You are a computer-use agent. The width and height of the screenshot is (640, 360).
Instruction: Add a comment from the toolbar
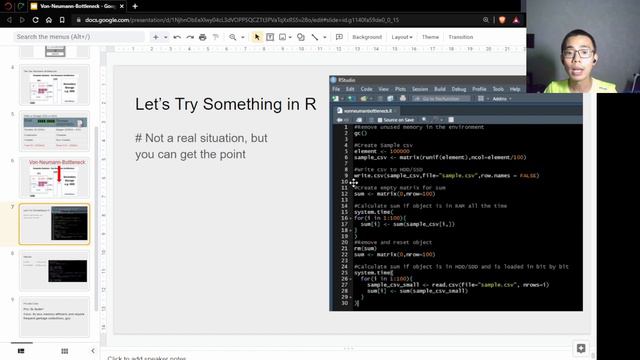click(339, 37)
